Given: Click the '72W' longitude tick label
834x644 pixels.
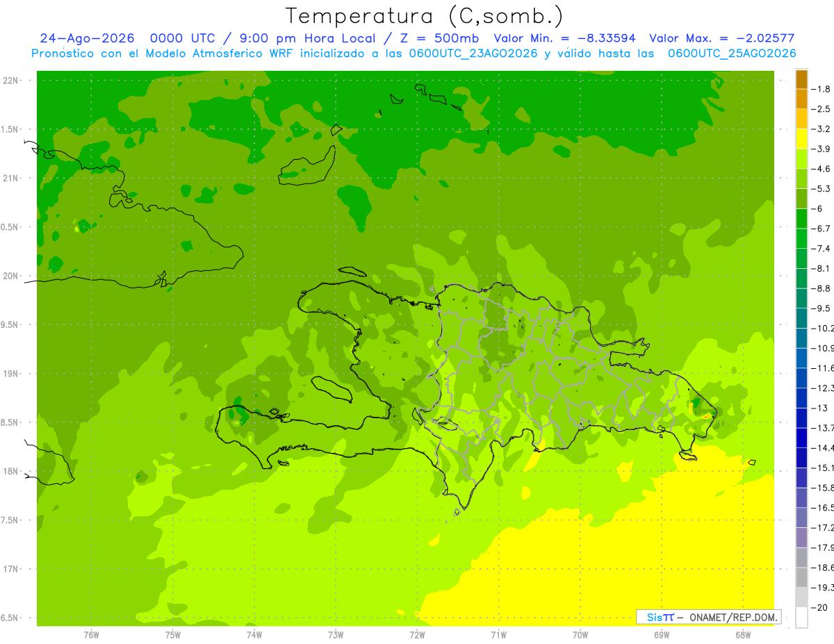Looking at the screenshot, I should 417,635.
